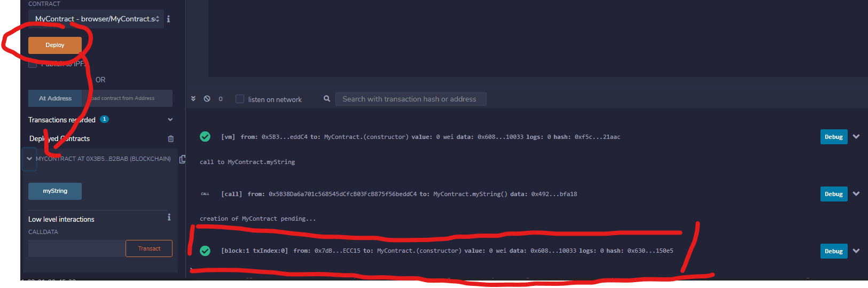Collapse the MYCONTRACT AT 0X3B5...B2BAB instance
This screenshot has width=868, height=288.
click(29, 159)
